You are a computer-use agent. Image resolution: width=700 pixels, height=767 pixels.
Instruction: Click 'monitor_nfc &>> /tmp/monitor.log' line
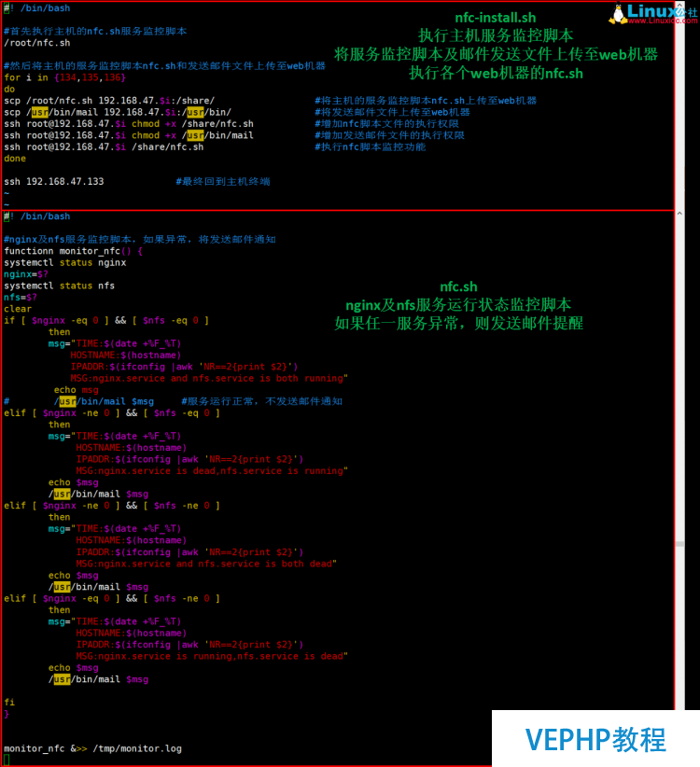point(93,749)
